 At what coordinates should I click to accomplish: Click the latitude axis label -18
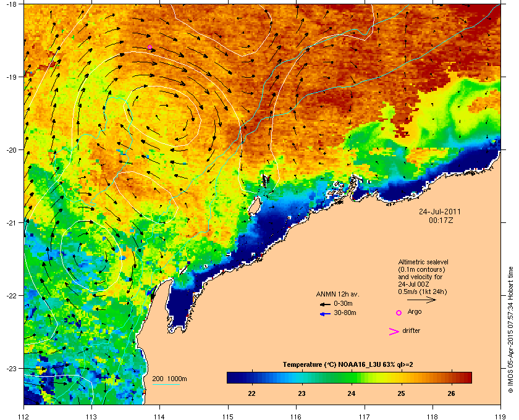click(x=11, y=4)
